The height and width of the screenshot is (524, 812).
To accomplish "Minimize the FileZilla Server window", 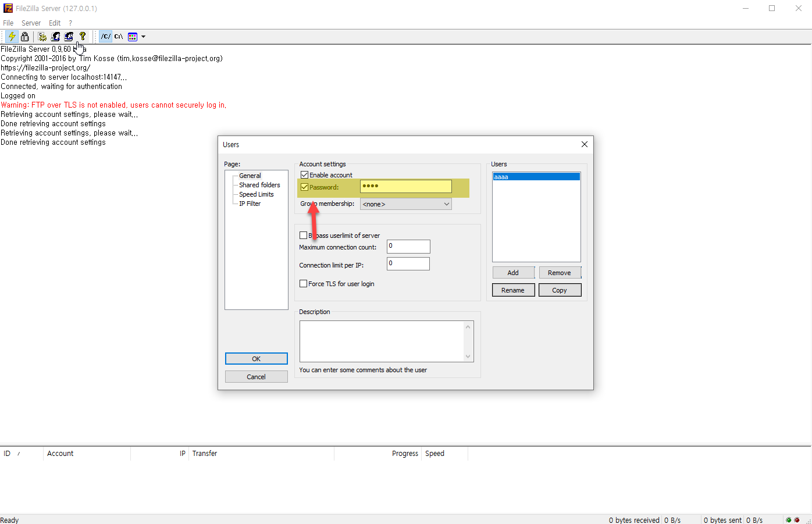I will click(x=746, y=8).
